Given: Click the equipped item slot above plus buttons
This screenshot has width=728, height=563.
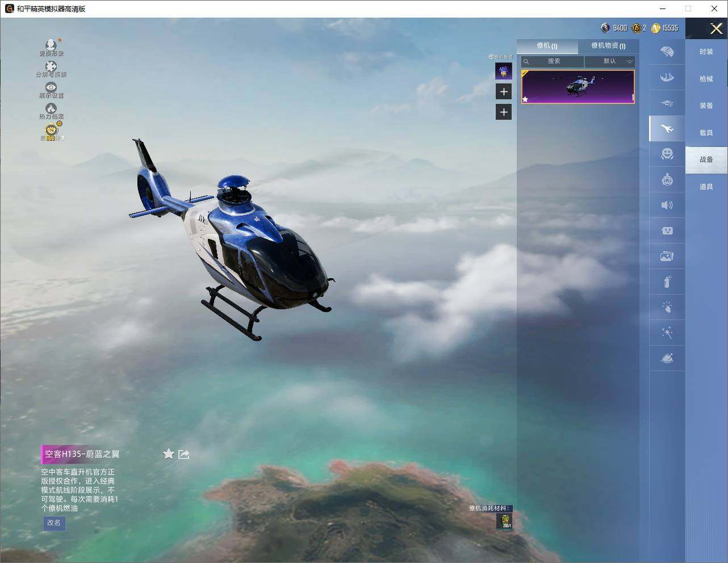Looking at the screenshot, I should click(x=504, y=71).
